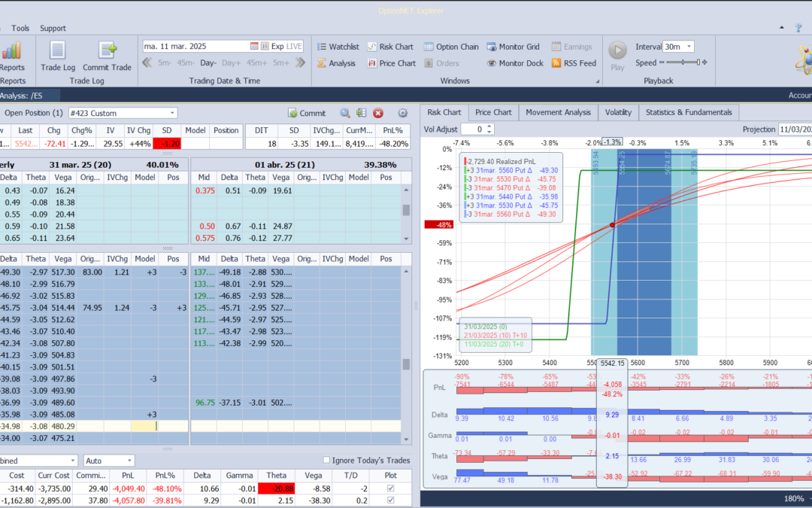The height and width of the screenshot is (508, 812).
Task: Switch to the Movement Analysis tab
Action: 558,112
